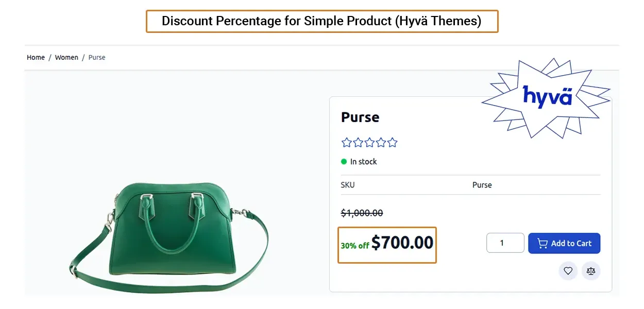Click the crossed-out $1,000.00 price
Viewport: 644px width, 309px height.
tap(362, 213)
